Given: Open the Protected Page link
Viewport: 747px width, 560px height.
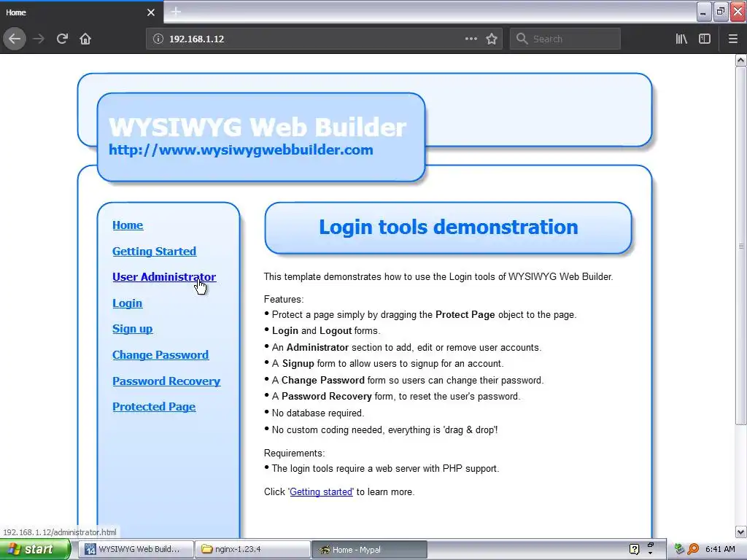Looking at the screenshot, I should [154, 407].
